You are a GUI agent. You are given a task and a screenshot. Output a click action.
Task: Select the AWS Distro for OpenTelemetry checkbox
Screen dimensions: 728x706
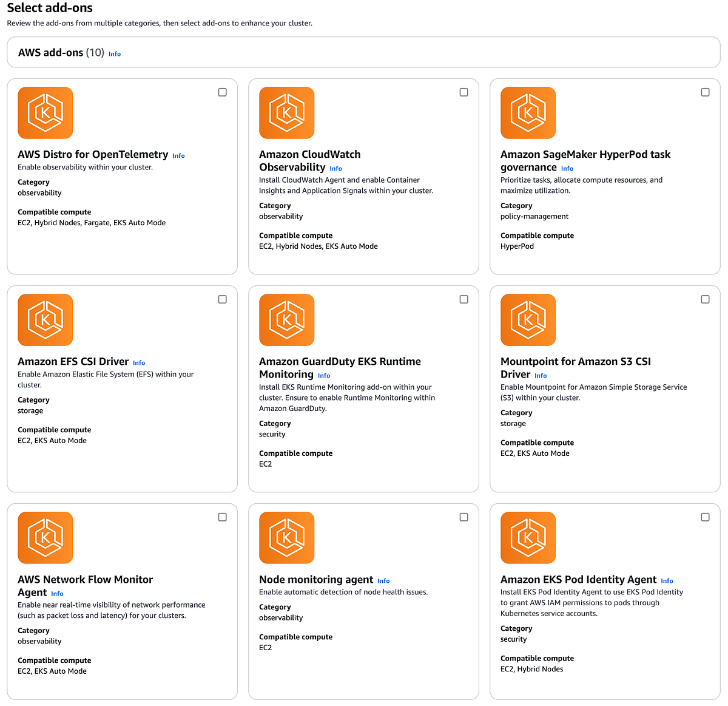tap(223, 92)
